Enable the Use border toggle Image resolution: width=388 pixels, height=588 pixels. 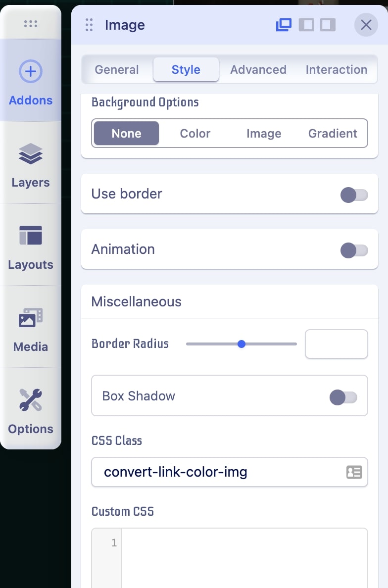click(x=354, y=195)
